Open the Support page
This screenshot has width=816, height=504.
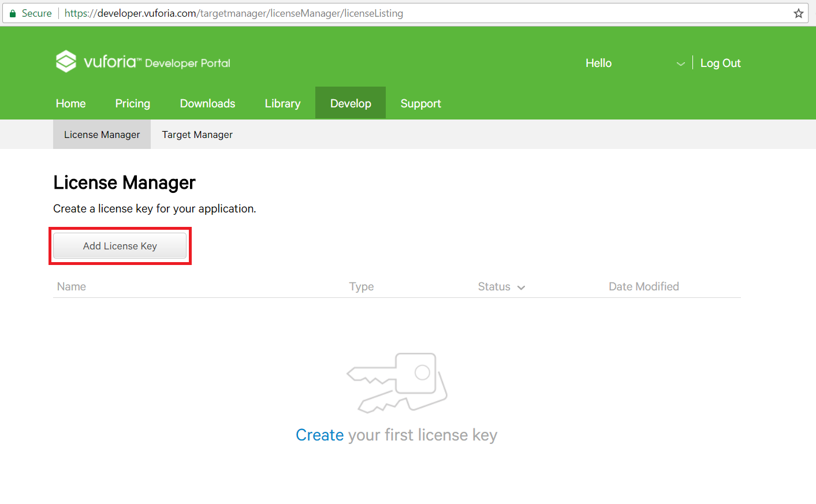[x=421, y=103]
